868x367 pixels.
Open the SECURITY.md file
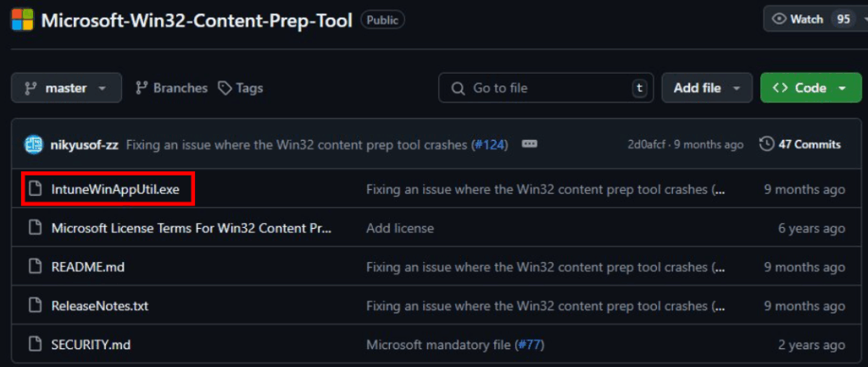(x=91, y=346)
